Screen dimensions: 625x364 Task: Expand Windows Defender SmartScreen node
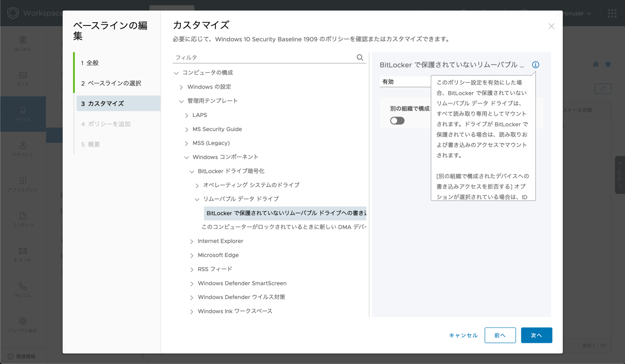click(192, 284)
